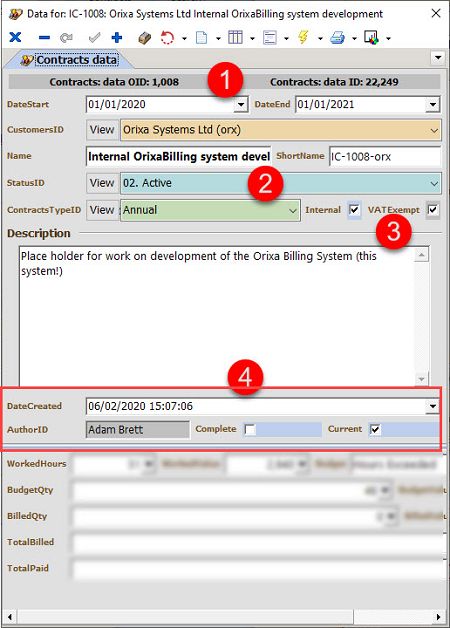450x628 pixels.
Task: Click the Description scrollbar up arrow
Action: point(421,255)
